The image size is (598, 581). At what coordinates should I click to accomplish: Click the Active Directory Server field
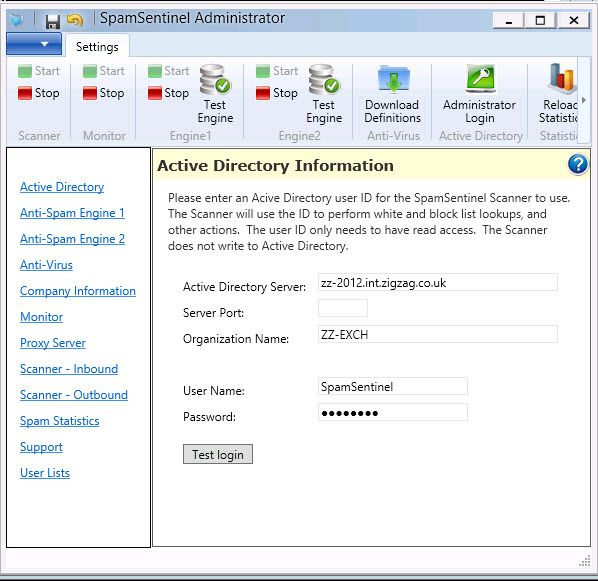(438, 282)
